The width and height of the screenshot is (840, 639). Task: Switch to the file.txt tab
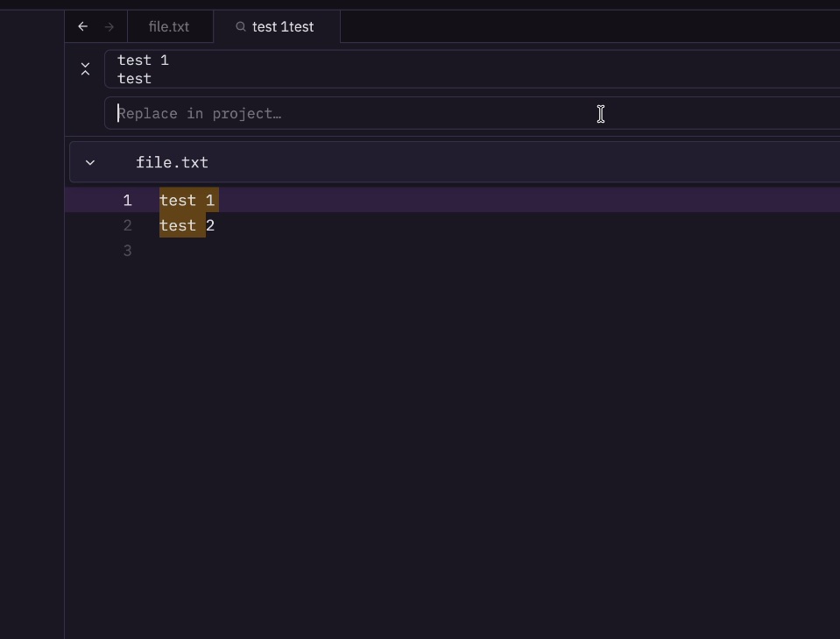pyautogui.click(x=169, y=27)
